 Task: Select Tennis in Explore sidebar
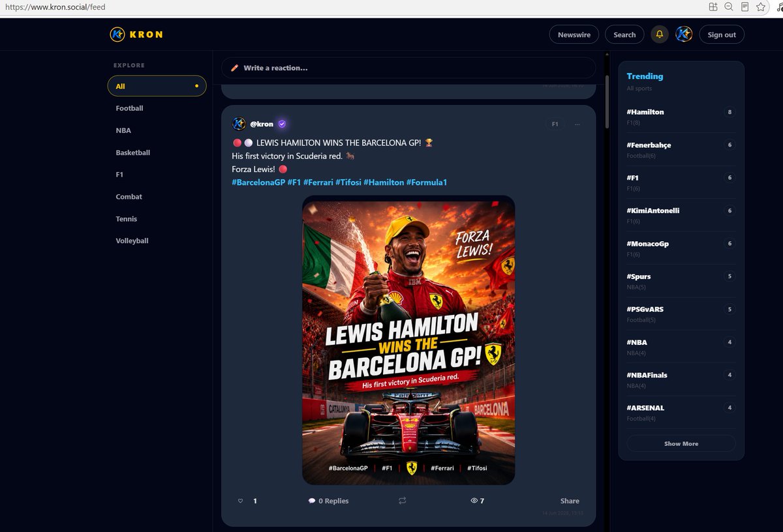(127, 219)
